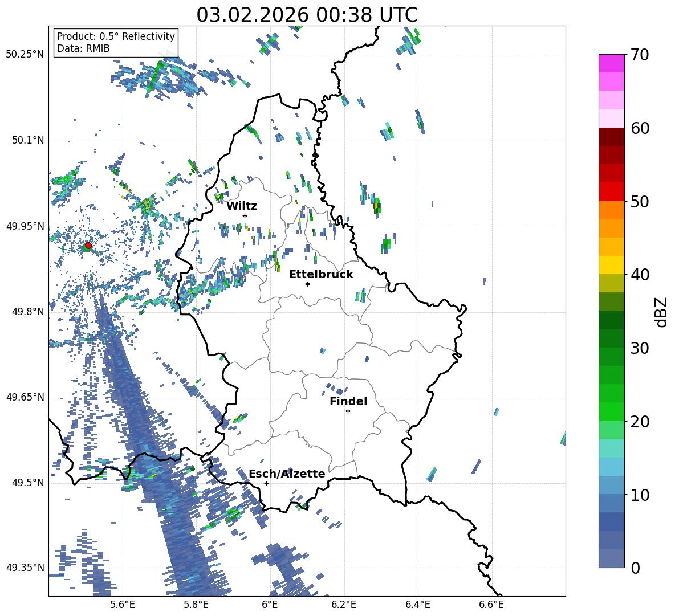
Task: Click the 50.1°N latitude label
Action: pyautogui.click(x=28, y=140)
